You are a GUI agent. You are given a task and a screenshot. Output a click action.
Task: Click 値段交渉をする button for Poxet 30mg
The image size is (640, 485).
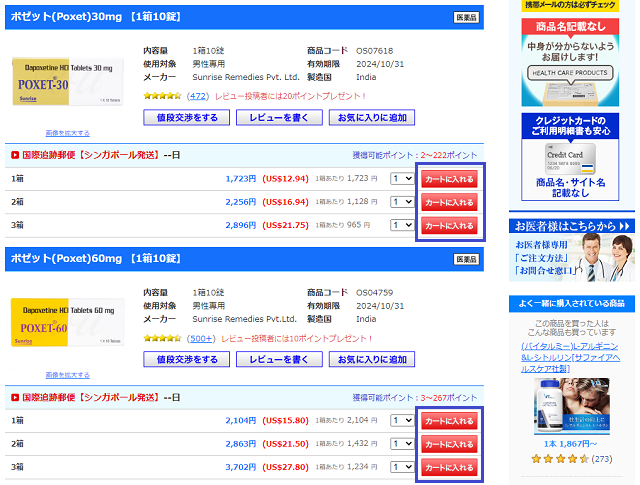(x=187, y=118)
